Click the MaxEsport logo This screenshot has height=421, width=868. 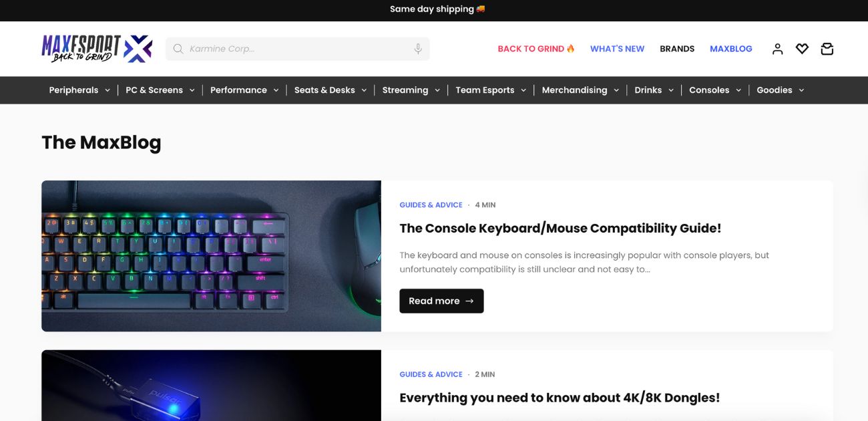point(97,49)
